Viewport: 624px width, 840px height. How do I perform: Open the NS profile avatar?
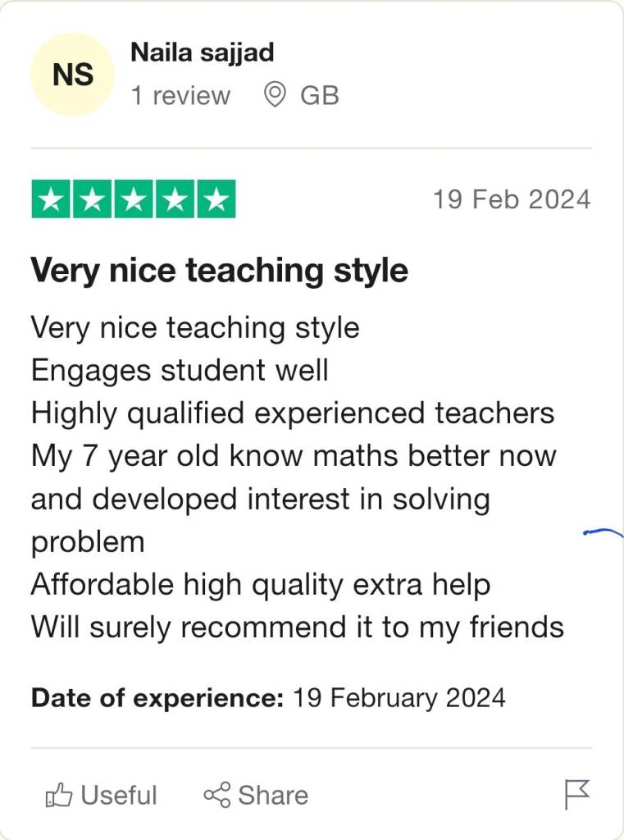coord(73,75)
